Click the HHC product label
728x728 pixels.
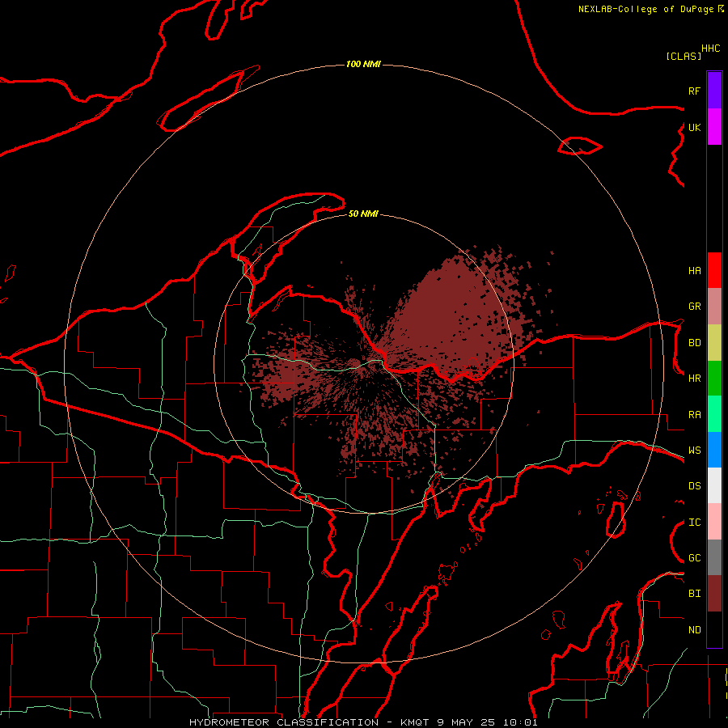710,49
